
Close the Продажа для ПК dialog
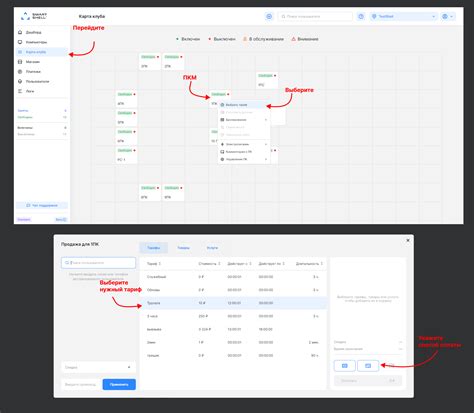408,240
